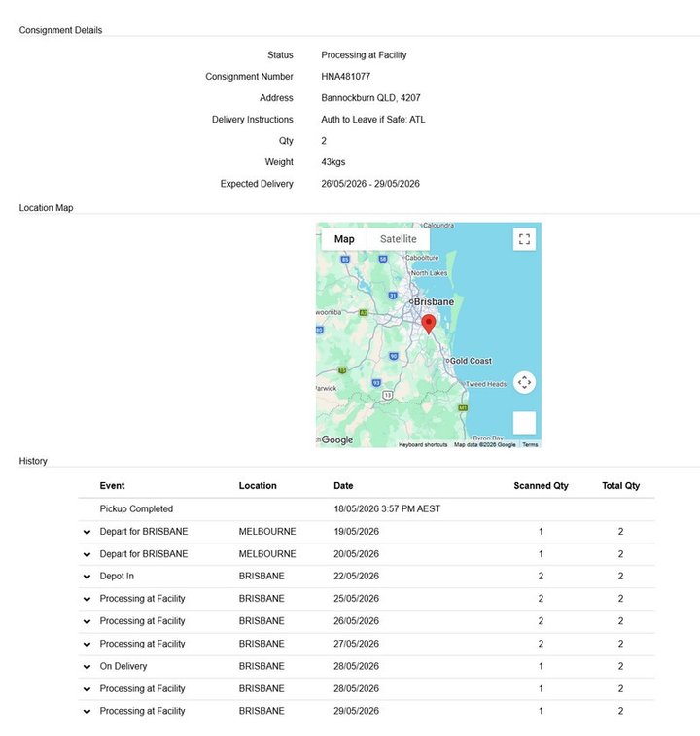The height and width of the screenshot is (736, 700).
Task: Select consignment number HNA481077
Action: [x=345, y=77]
